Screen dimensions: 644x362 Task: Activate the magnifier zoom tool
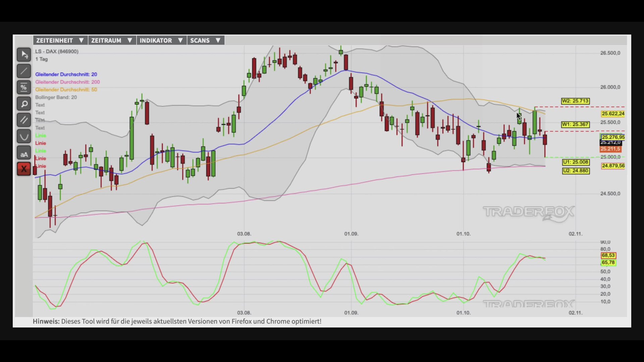coord(24,104)
